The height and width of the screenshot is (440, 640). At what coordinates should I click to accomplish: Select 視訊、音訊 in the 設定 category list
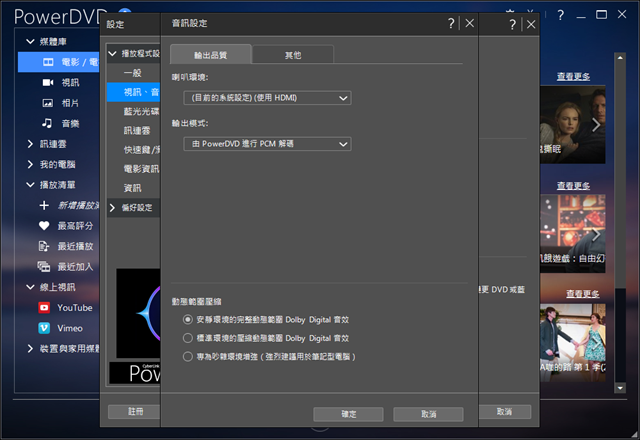click(133, 92)
